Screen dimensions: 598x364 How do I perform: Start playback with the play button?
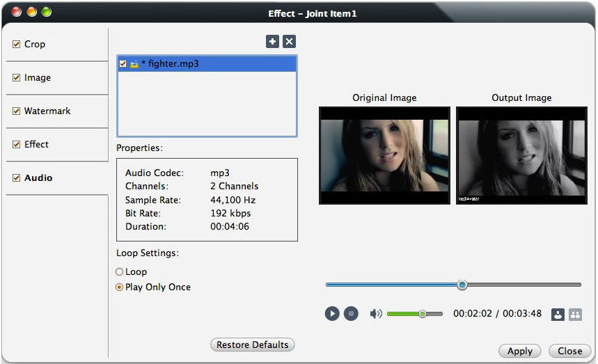click(x=332, y=314)
